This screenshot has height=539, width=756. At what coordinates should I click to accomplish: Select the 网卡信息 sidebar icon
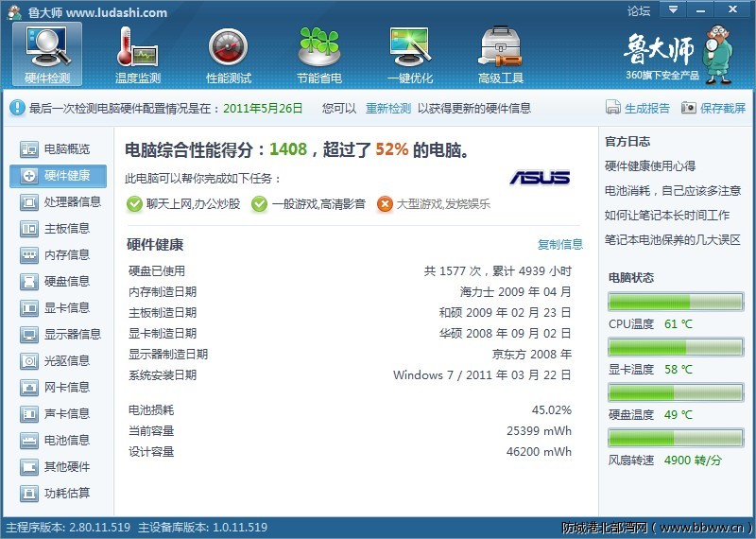[x=29, y=388]
